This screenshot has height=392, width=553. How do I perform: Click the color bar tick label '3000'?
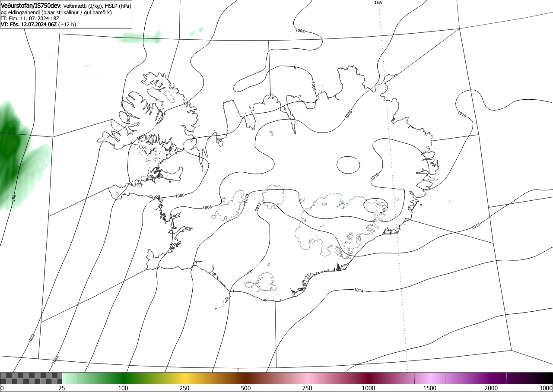(x=546, y=388)
